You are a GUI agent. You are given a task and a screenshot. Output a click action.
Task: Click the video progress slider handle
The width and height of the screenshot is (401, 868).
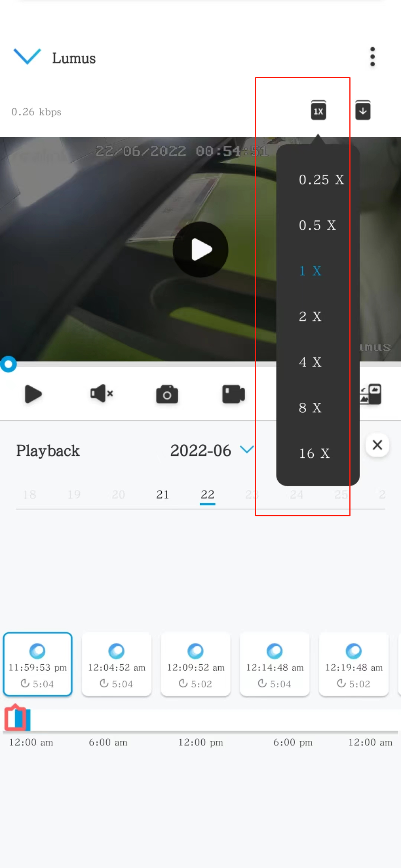coord(8,364)
